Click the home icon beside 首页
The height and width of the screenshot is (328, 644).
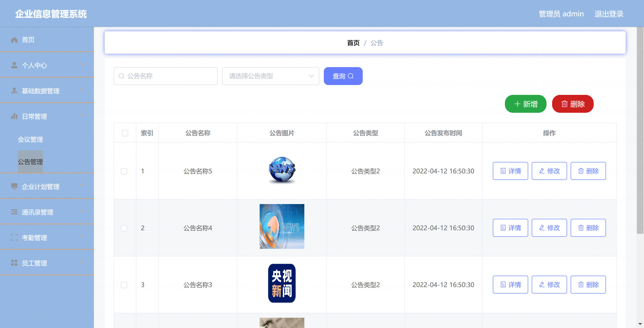(x=14, y=40)
